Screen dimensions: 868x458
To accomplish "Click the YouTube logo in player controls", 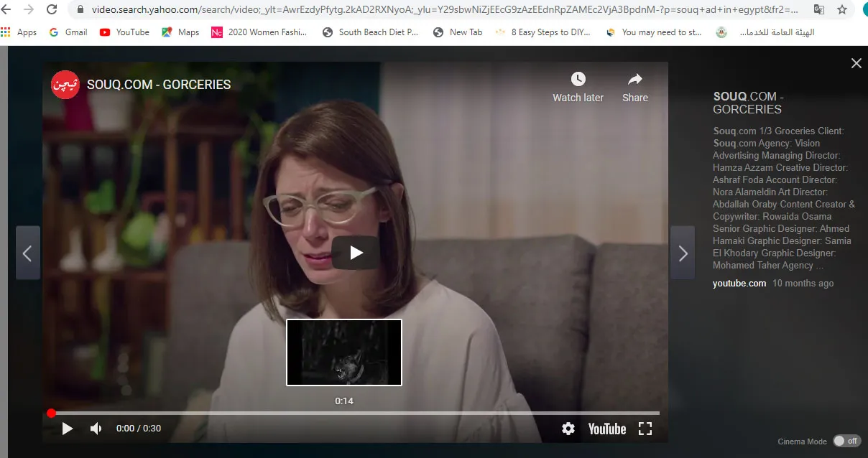I will [x=606, y=429].
